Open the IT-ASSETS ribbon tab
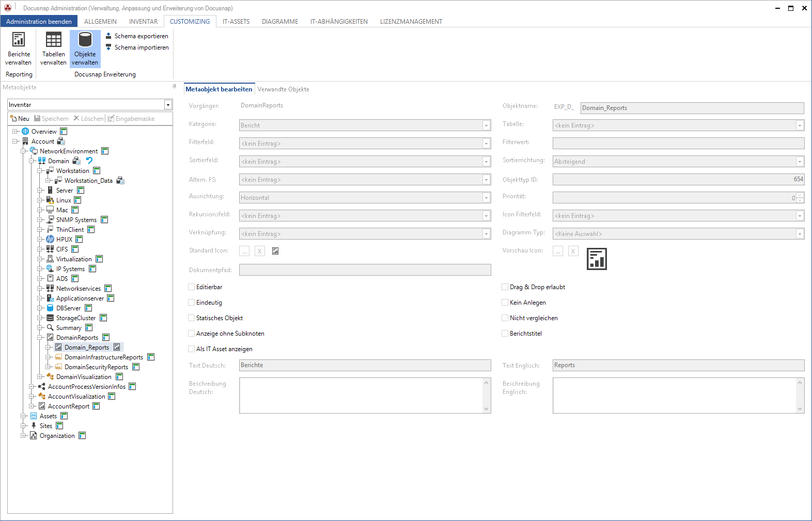812x521 pixels. [236, 22]
